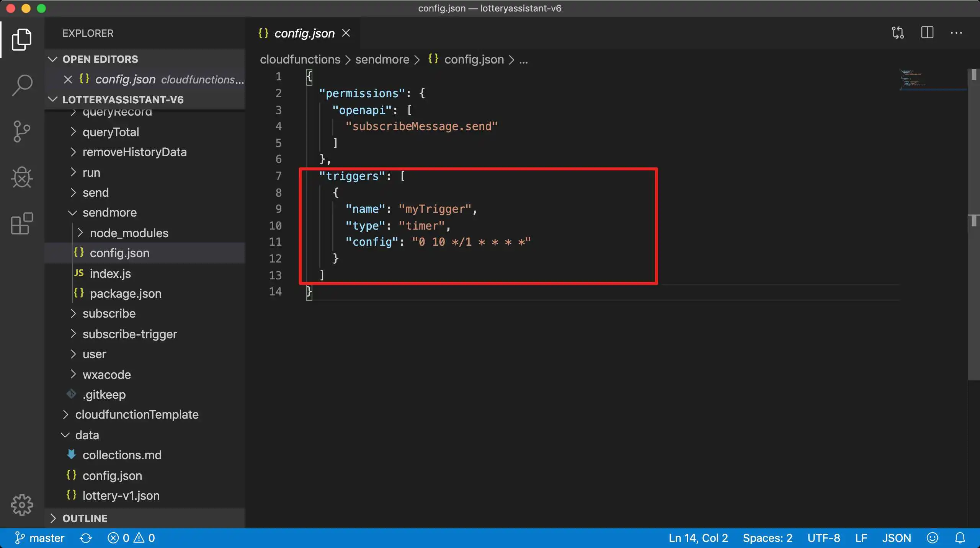This screenshot has width=980, height=548.
Task: Click sendmore in the breadcrumb path
Action: click(382, 60)
